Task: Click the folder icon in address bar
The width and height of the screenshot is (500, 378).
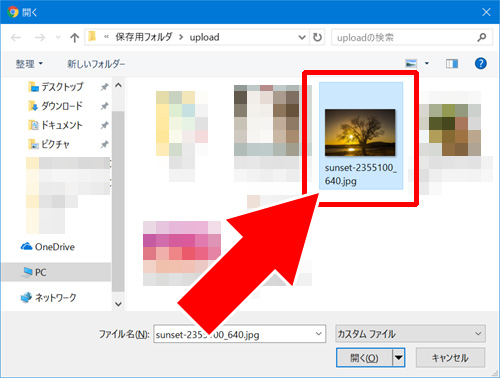Action: click(92, 37)
